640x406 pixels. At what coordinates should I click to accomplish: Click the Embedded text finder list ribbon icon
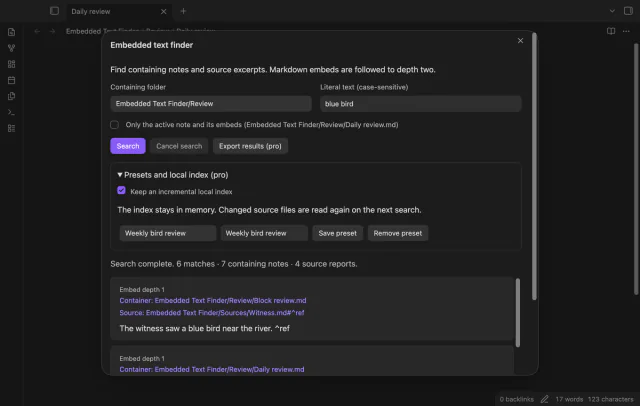(x=11, y=128)
